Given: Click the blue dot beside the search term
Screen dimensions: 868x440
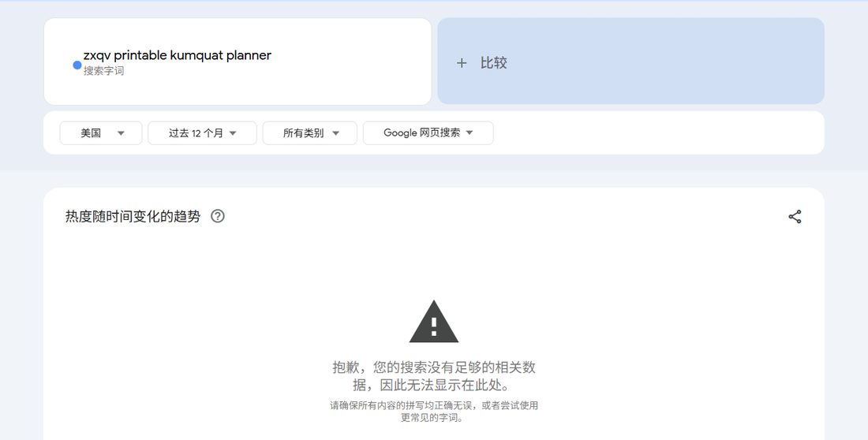Looking at the screenshot, I should pyautogui.click(x=77, y=65).
